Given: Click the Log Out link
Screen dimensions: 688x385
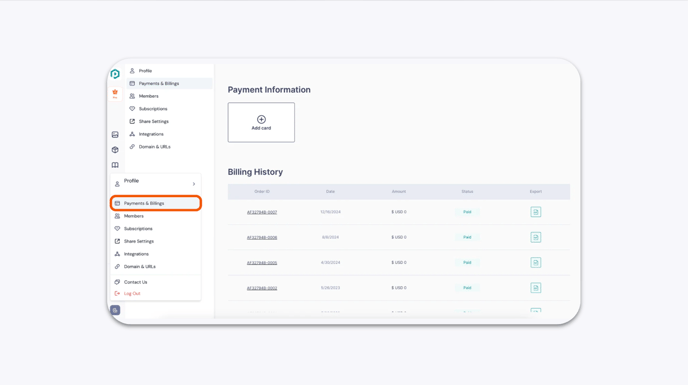Looking at the screenshot, I should (132, 294).
